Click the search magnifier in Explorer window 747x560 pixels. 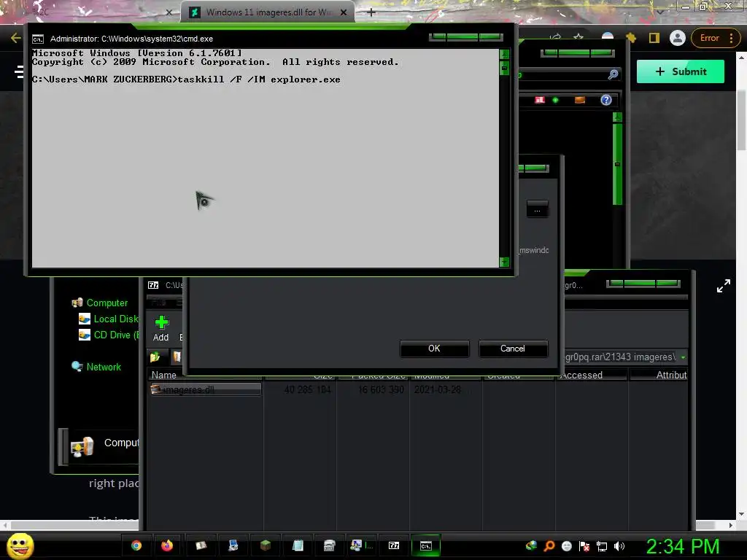coord(613,74)
